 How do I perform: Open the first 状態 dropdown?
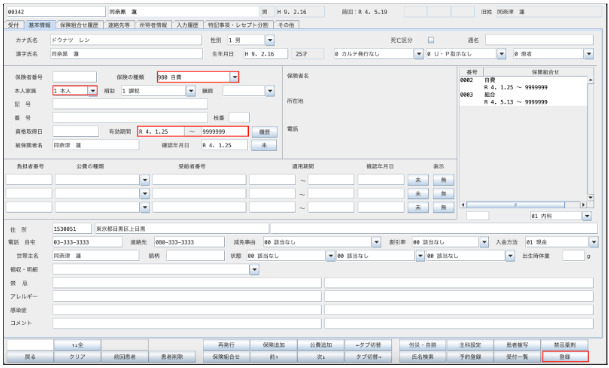tap(330, 256)
